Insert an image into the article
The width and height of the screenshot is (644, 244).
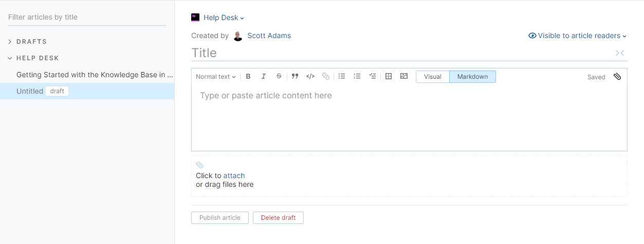click(x=404, y=77)
